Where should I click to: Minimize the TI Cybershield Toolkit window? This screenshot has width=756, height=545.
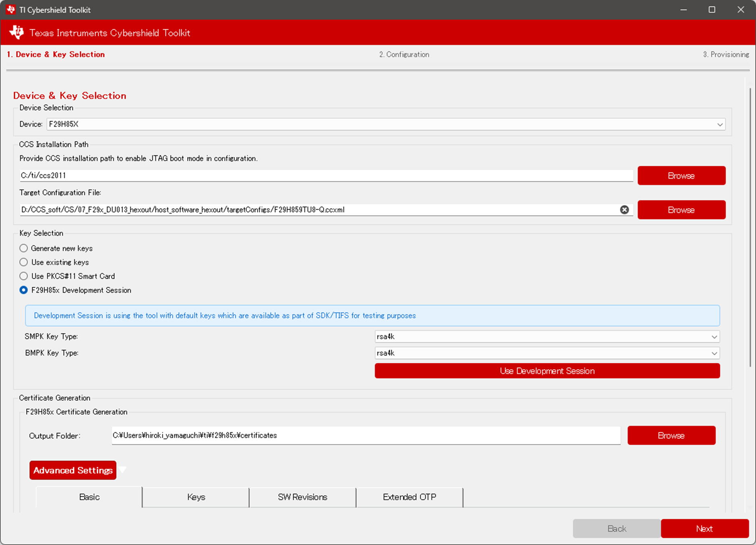point(684,10)
